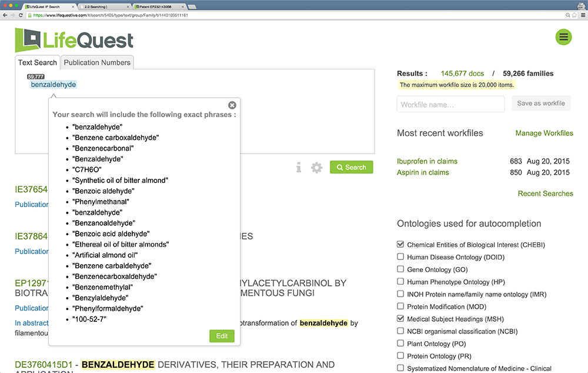Click the zoom magnifier in address bar

568,15
